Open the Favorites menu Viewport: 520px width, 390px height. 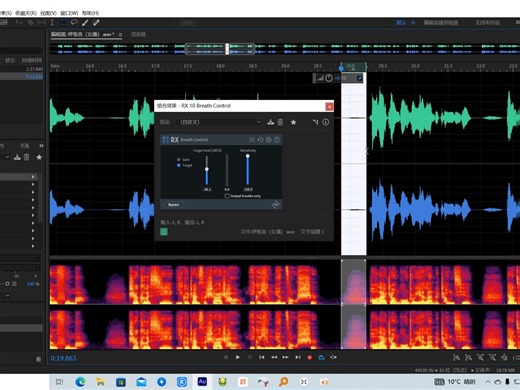pos(26,13)
